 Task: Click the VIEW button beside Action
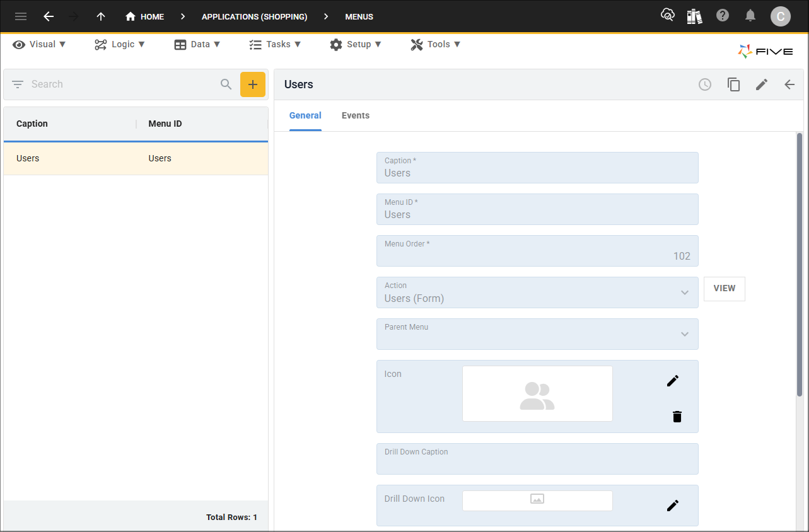pyautogui.click(x=724, y=289)
